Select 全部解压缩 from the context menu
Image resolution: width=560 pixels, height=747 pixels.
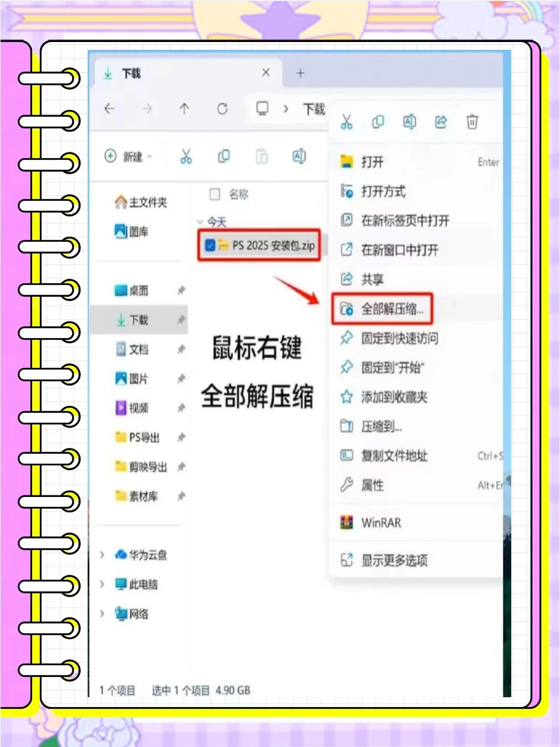point(393,308)
